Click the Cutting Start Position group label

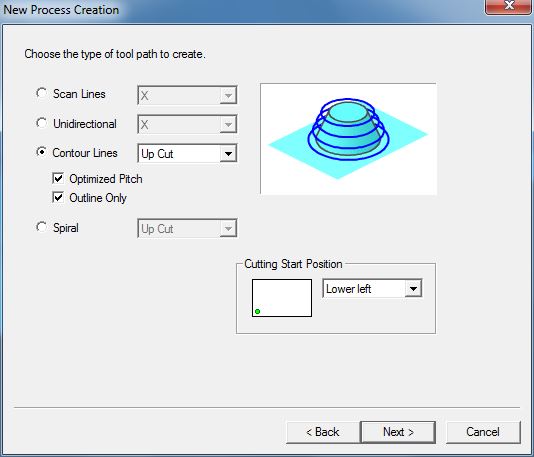click(293, 264)
